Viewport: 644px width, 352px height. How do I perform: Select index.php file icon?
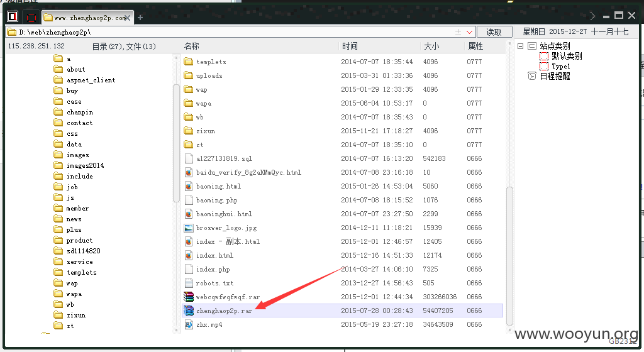(x=189, y=269)
